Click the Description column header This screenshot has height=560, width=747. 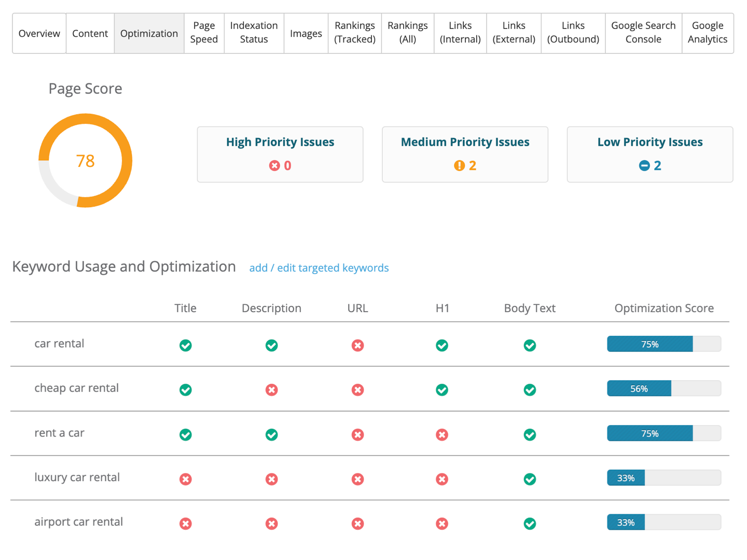pos(271,308)
